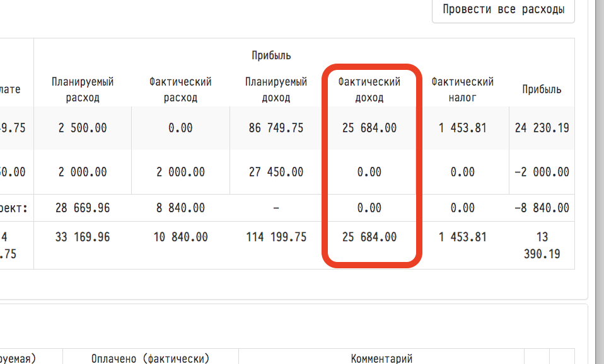This screenshot has height=364, width=604.
Task: Click the 'Оплачено (фактически)' column header
Action: coord(150,358)
